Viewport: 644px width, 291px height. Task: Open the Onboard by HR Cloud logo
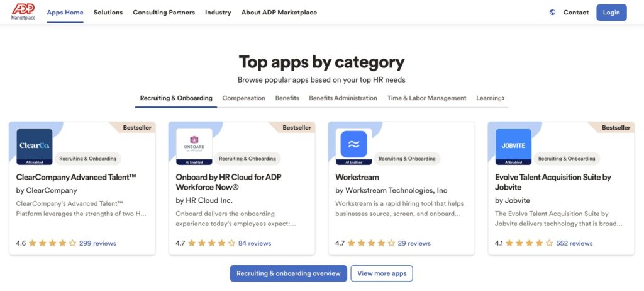(x=194, y=147)
